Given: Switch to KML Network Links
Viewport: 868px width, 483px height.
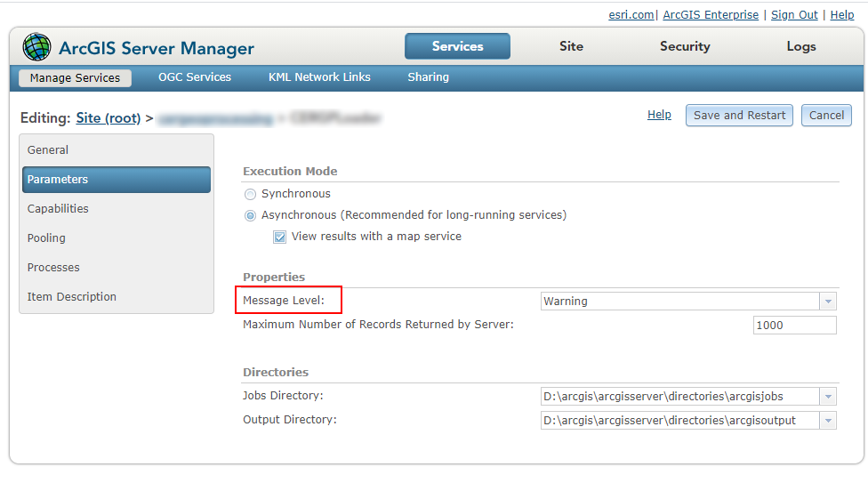Looking at the screenshot, I should coord(319,77).
